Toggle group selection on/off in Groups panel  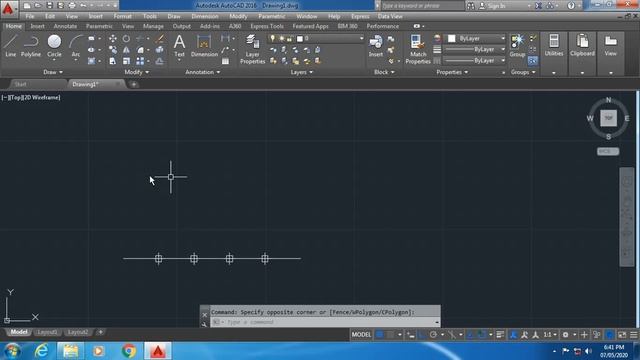pyautogui.click(x=533, y=61)
